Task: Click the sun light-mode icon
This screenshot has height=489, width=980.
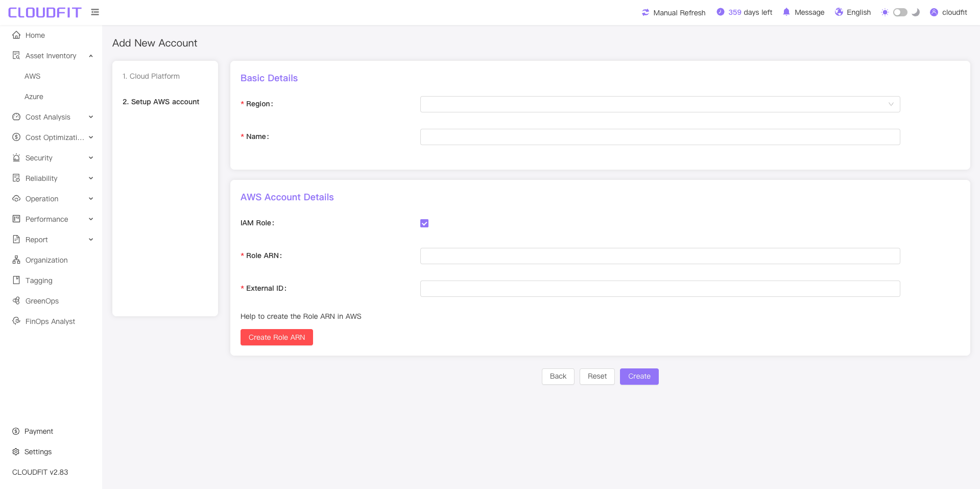Action: click(x=885, y=12)
